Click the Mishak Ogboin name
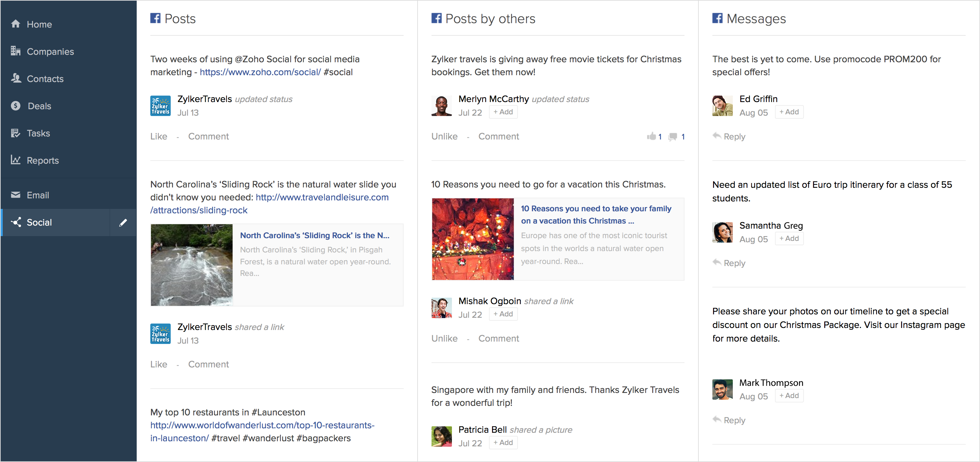Image resolution: width=980 pixels, height=462 pixels. pos(490,301)
